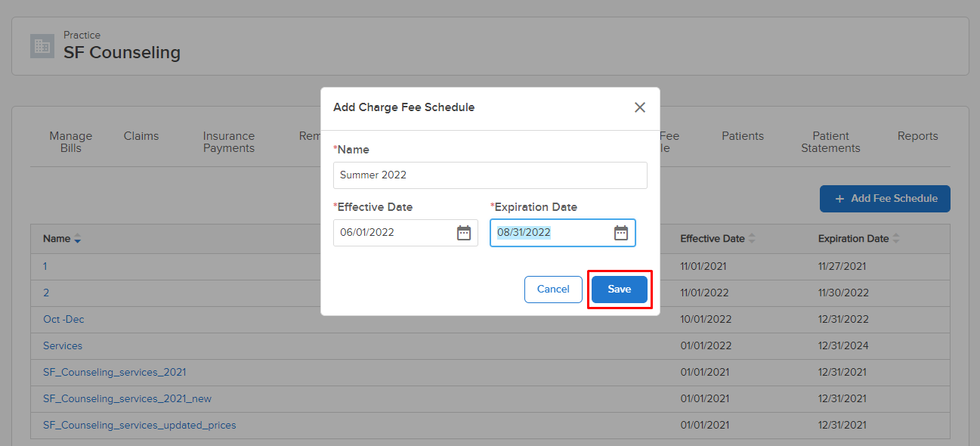Click the practice building icon beside SF Counseling

(x=42, y=46)
